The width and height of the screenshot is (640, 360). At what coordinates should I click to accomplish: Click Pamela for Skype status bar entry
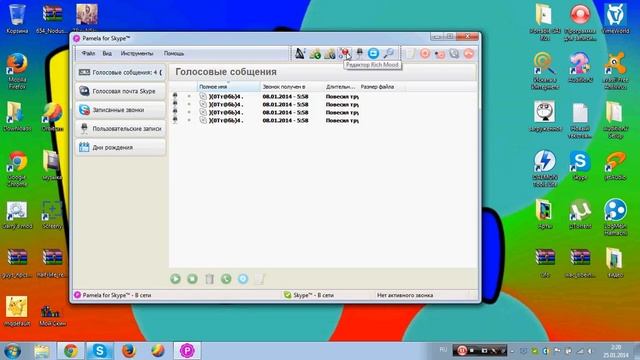pos(112,295)
